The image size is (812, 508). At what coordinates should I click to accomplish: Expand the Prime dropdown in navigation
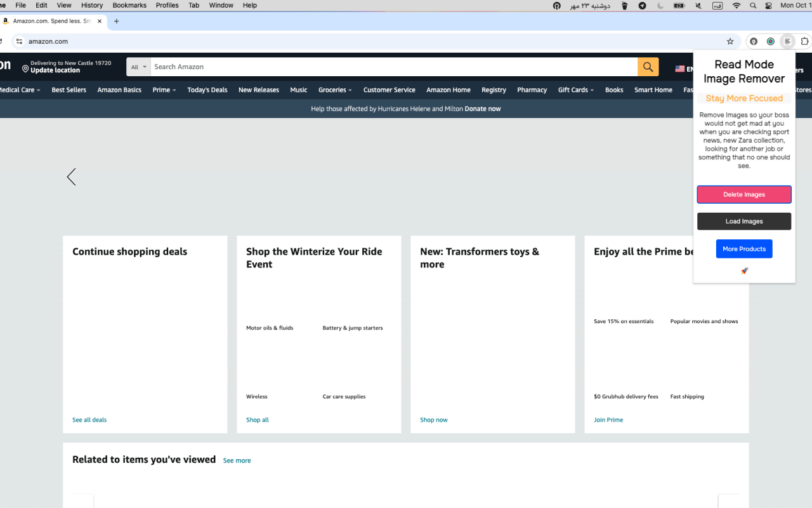coord(164,90)
